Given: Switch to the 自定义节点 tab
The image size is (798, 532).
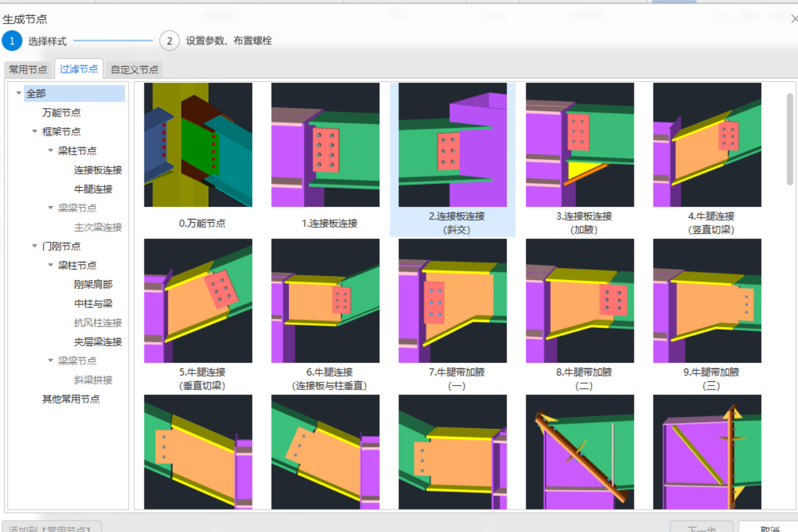Looking at the screenshot, I should click(x=134, y=70).
